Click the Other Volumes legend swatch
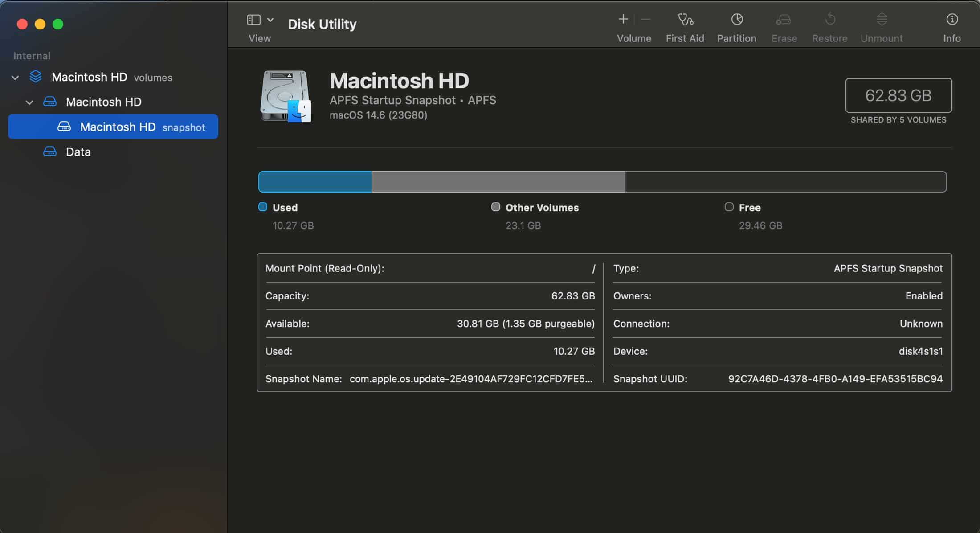 coord(496,207)
